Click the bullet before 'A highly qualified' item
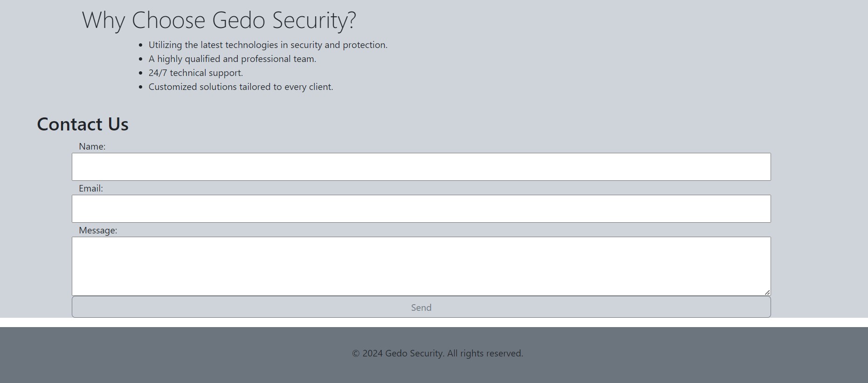 141,59
